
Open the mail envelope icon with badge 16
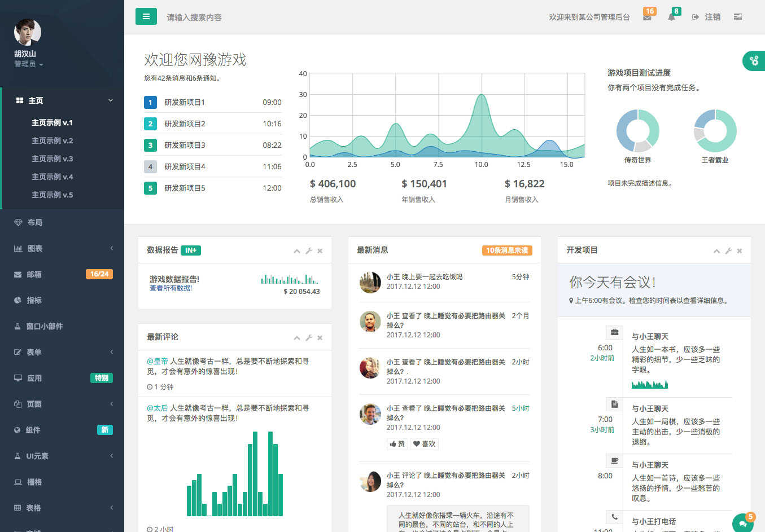pos(647,17)
